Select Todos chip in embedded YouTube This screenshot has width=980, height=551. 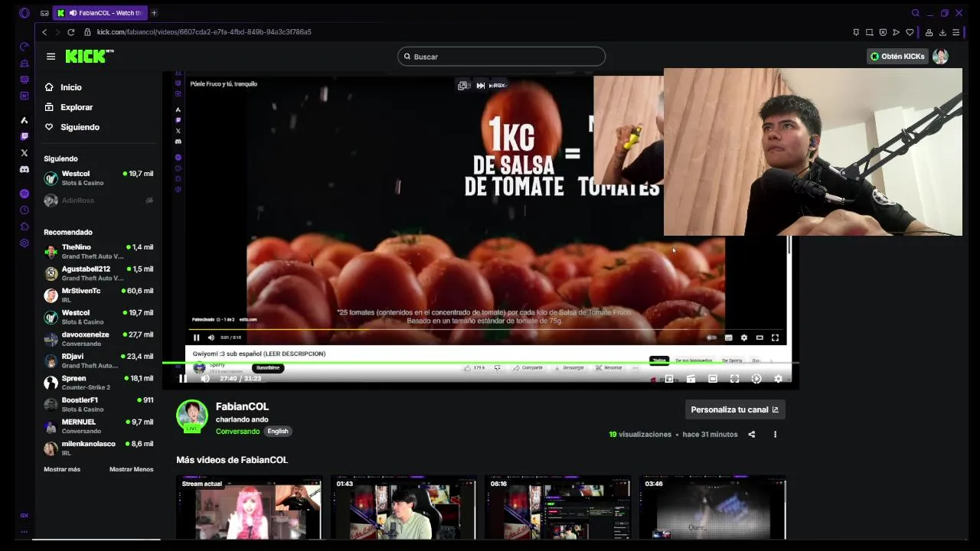tap(658, 360)
